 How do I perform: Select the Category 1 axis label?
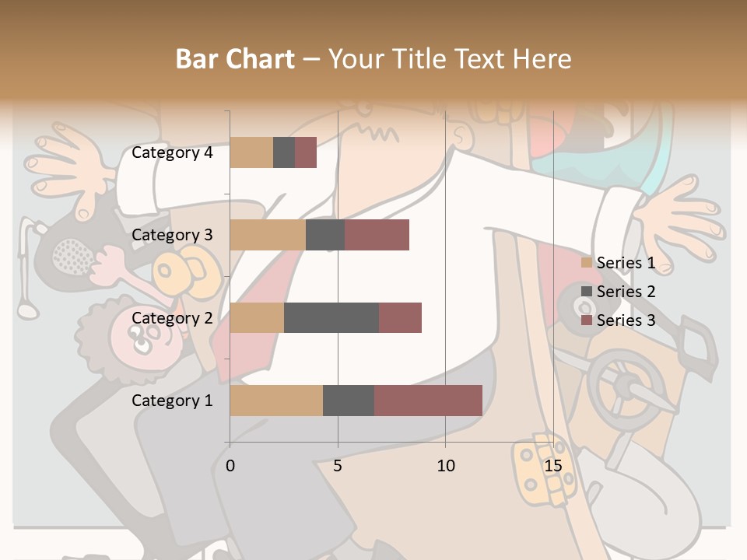tap(172, 401)
